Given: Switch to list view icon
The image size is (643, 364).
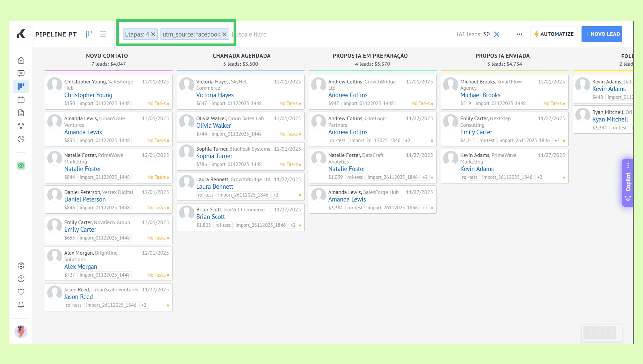Looking at the screenshot, I should coord(103,34).
